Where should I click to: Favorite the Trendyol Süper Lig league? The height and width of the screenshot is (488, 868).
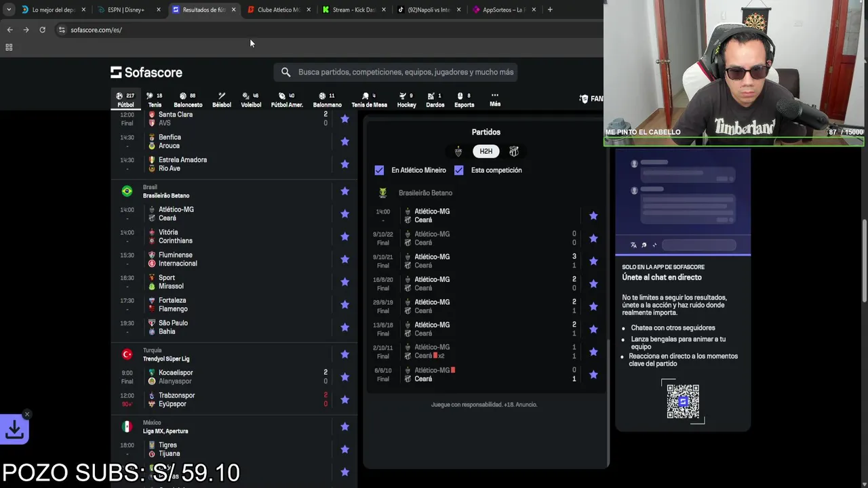pyautogui.click(x=344, y=354)
